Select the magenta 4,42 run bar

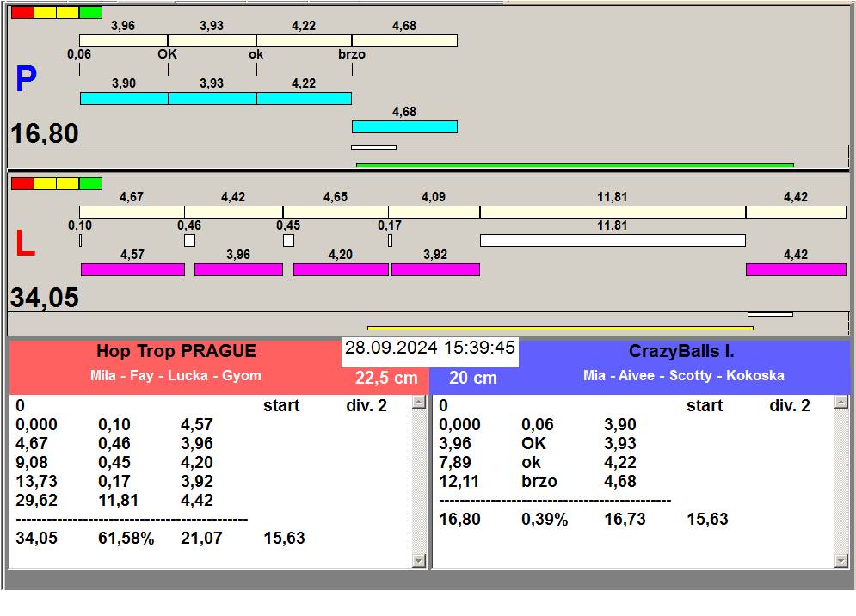point(796,270)
